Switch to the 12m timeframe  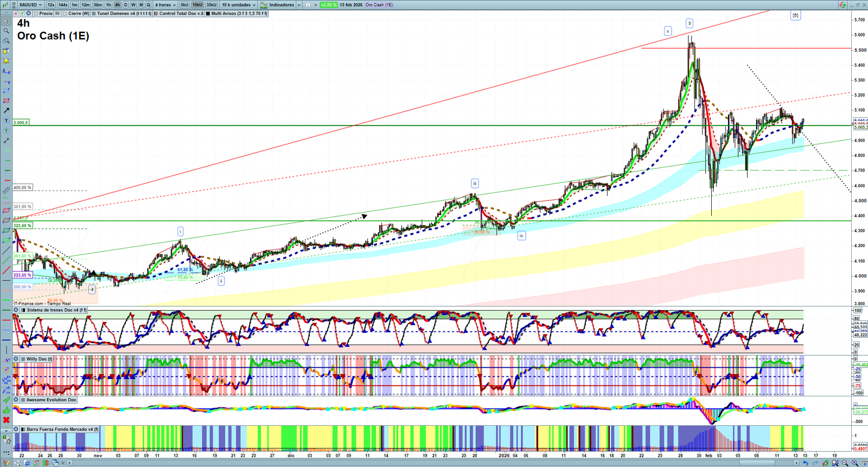pos(86,5)
